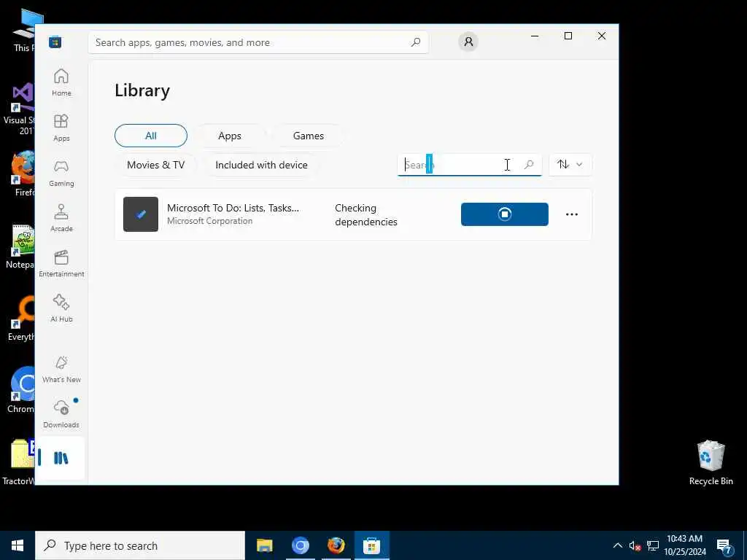The width and height of the screenshot is (747, 560).
Task: Select the Library icon in sidebar
Action: click(x=61, y=458)
